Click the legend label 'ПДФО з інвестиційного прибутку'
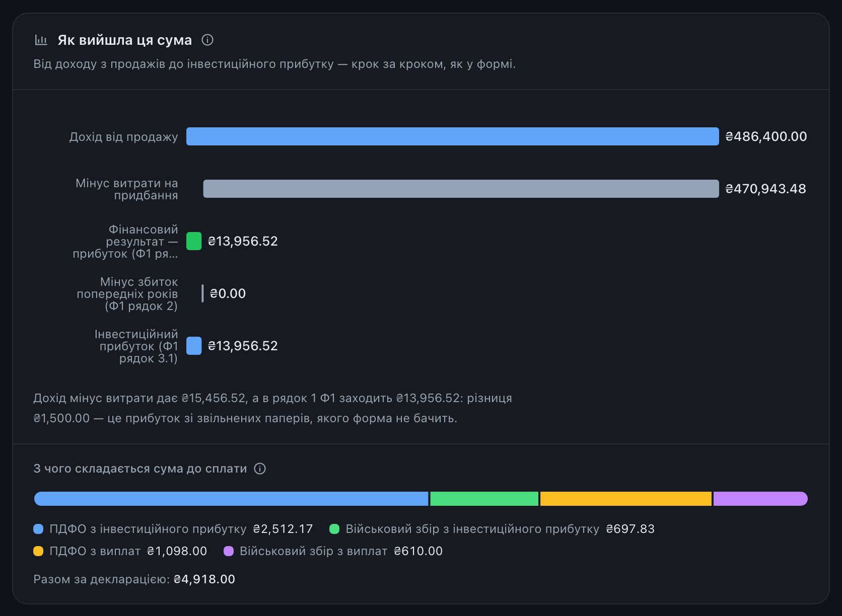 [148, 529]
